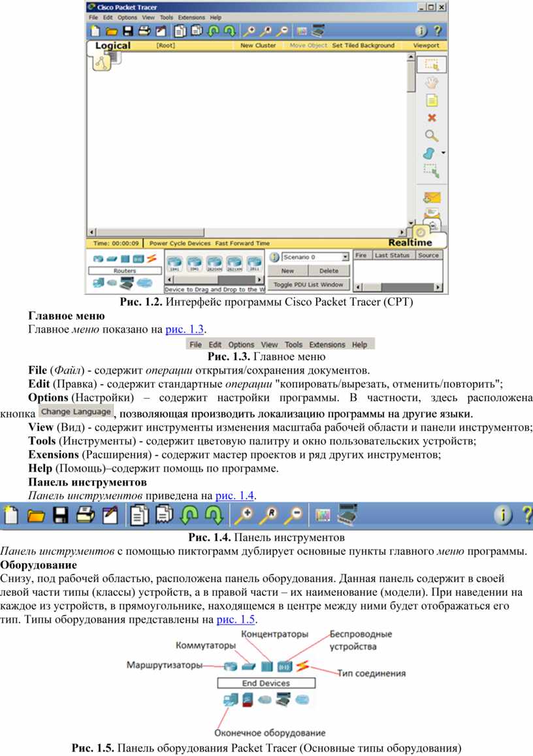Screen dimensions: 533x756
Task: Click Print icon in Figure 1.2 window toolbar
Action: (144, 31)
